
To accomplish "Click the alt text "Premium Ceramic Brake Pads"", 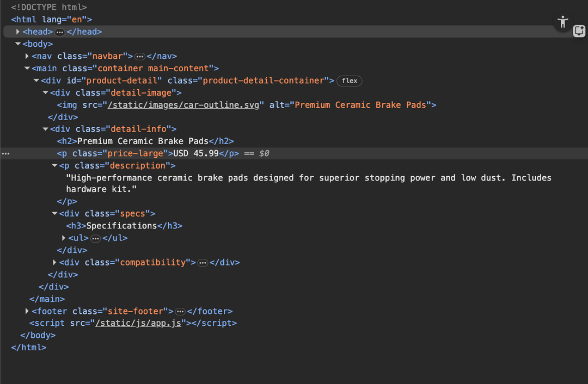I will 360,105.
